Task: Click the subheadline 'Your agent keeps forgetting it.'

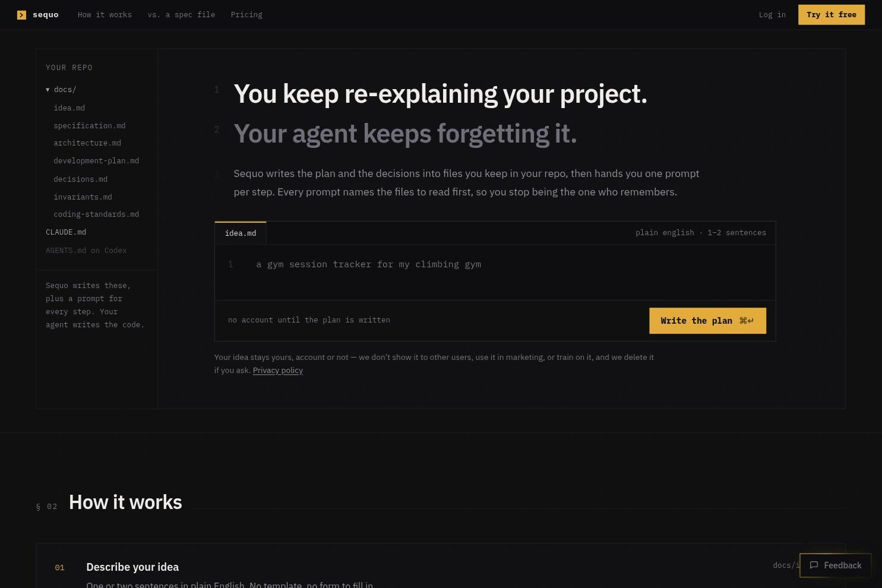Action: [405, 134]
